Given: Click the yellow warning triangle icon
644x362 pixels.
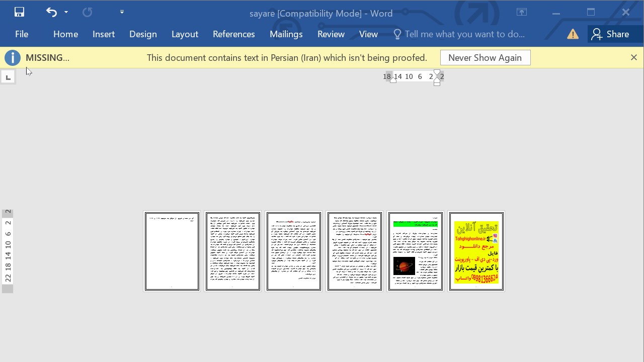Looking at the screenshot, I should pyautogui.click(x=573, y=34).
